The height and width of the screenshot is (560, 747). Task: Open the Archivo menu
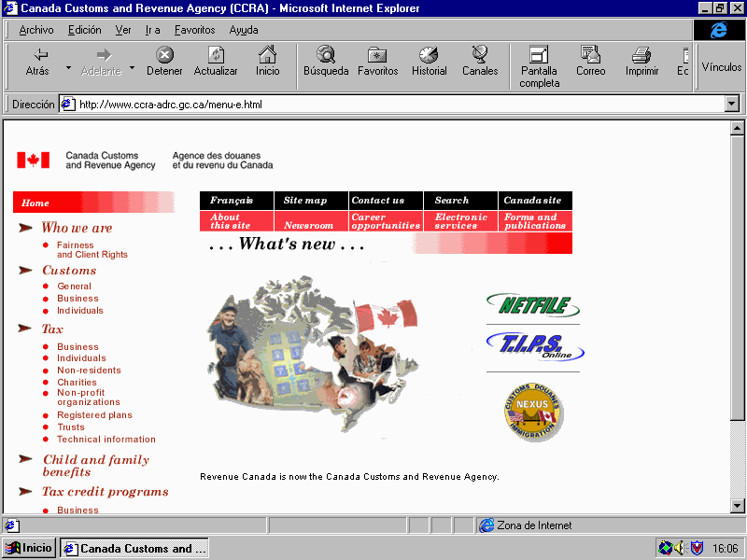coord(36,30)
